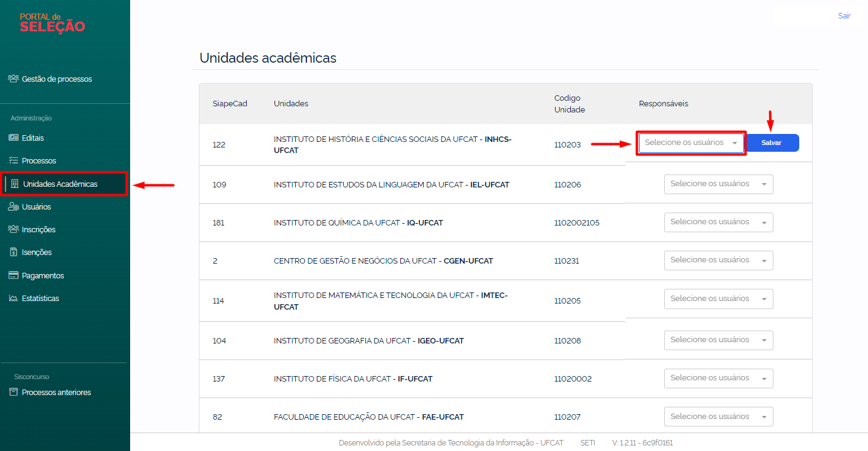Open the Estatísticas menu item

[x=41, y=299]
